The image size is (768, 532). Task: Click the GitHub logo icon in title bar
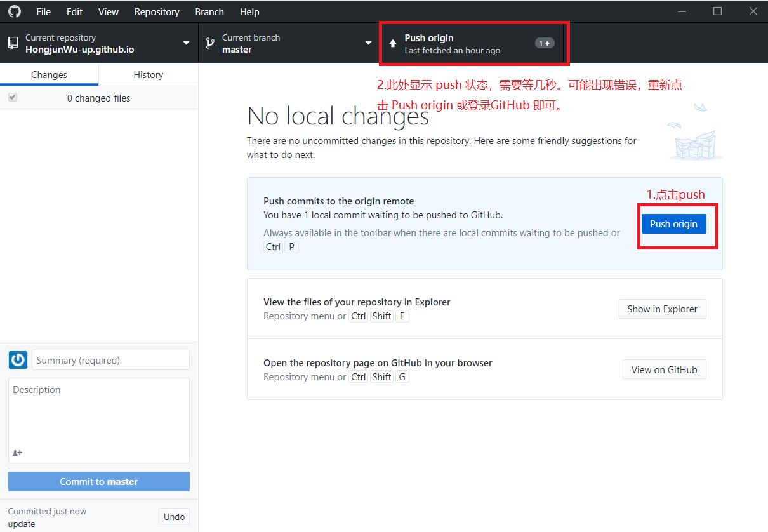pos(14,11)
